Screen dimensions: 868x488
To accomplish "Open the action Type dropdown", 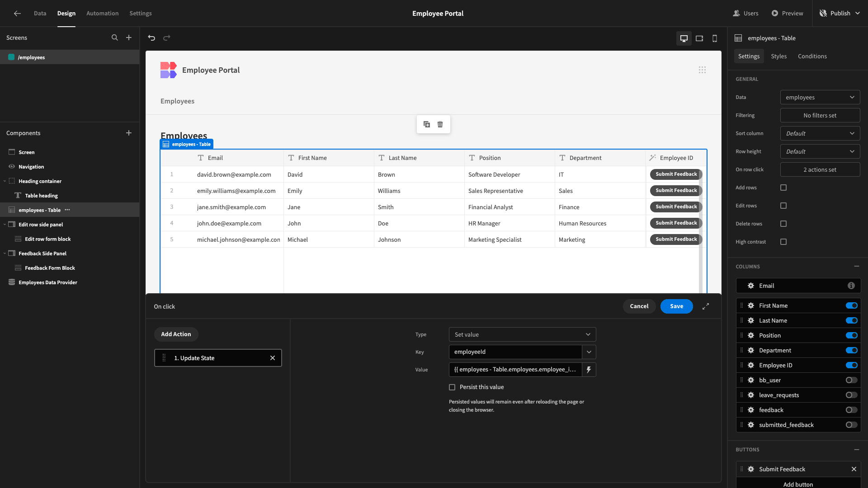I will coord(522,334).
